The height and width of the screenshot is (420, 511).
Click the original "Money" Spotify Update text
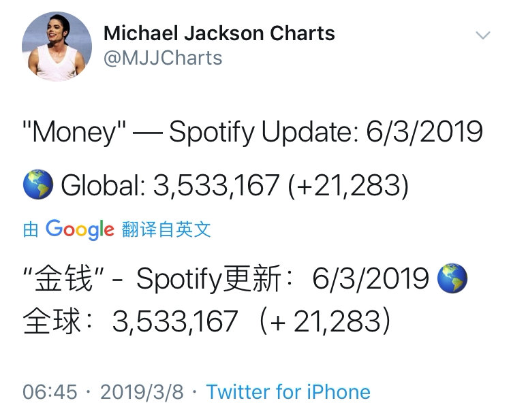point(253,132)
